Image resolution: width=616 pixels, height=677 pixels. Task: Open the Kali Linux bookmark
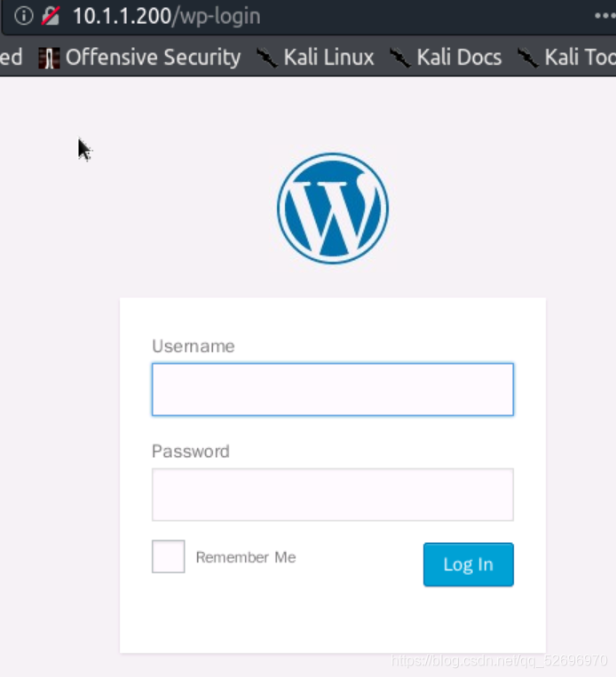(x=315, y=57)
